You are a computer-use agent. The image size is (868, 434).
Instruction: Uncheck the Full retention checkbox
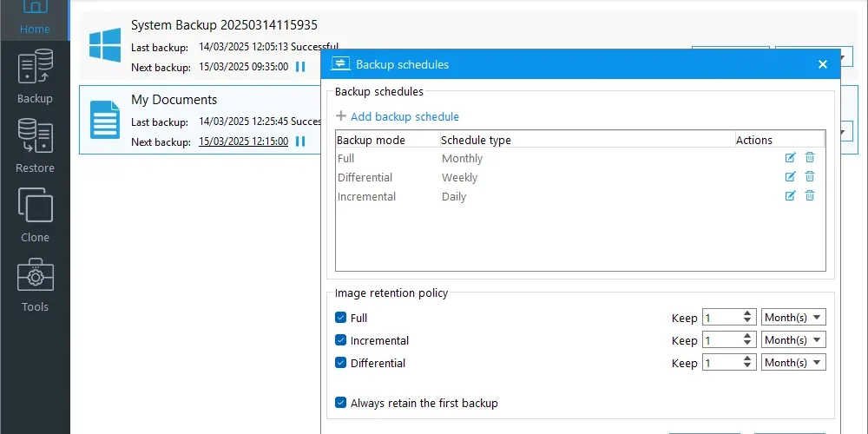pos(340,317)
